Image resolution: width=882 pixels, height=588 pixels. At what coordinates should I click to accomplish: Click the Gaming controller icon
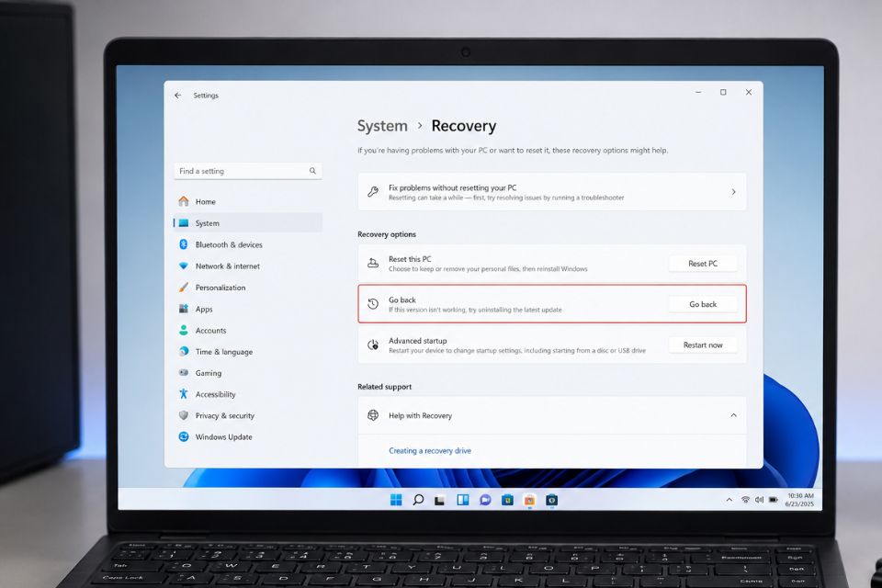tap(184, 372)
